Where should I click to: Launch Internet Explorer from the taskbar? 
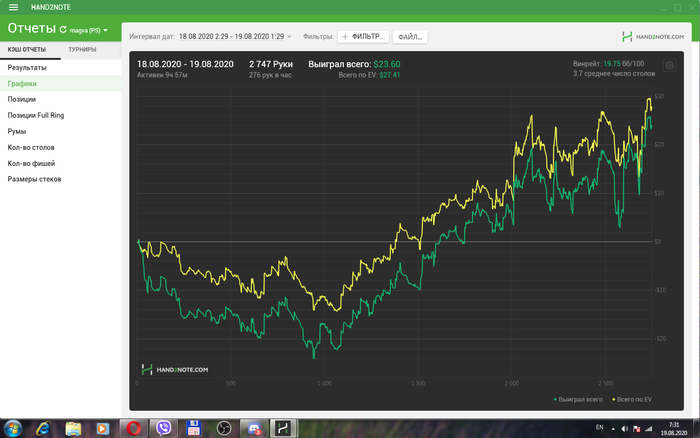tap(43, 429)
